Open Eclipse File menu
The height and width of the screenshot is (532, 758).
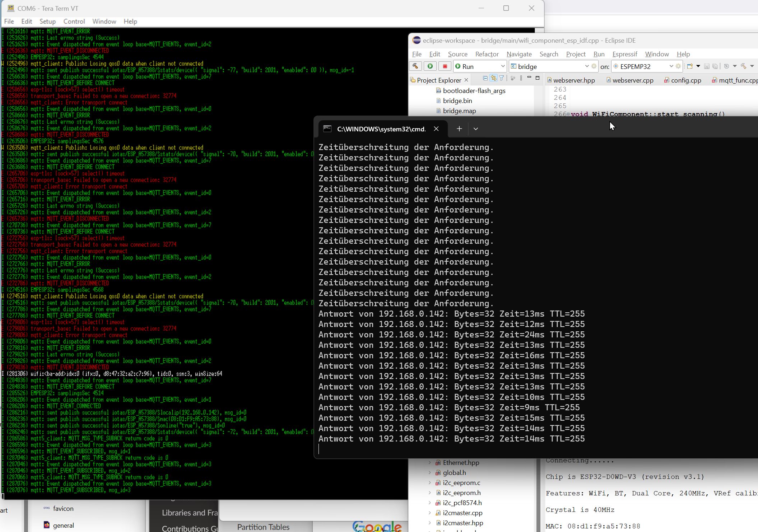[417, 54]
